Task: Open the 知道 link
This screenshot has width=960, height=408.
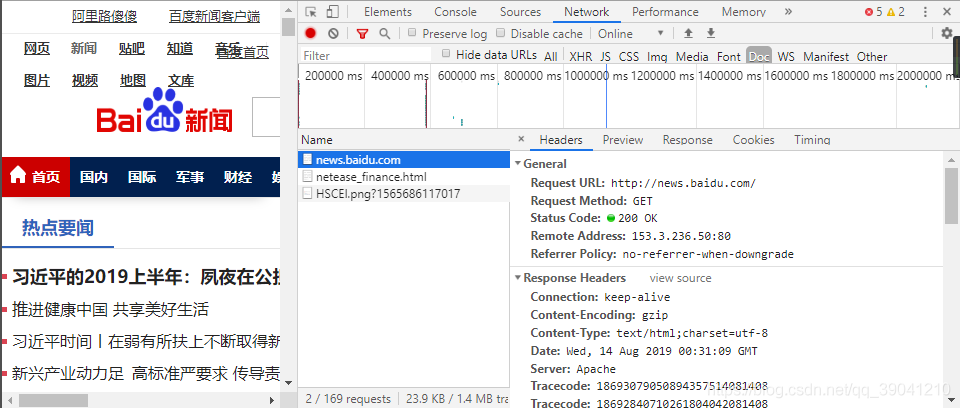Action: 180,48
